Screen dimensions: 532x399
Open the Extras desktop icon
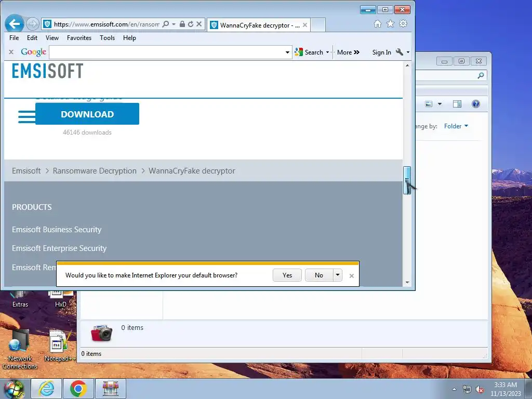click(20, 300)
